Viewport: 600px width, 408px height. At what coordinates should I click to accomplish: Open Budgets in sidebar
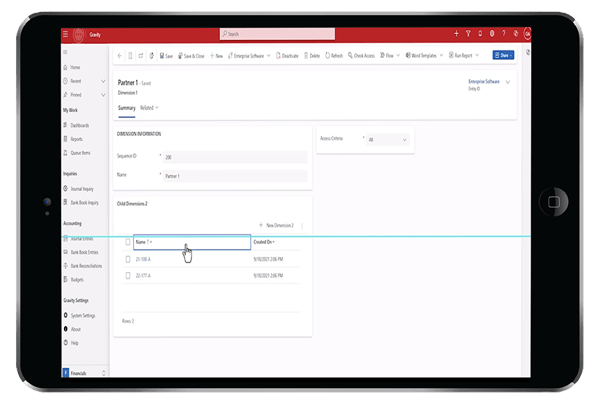(x=73, y=280)
